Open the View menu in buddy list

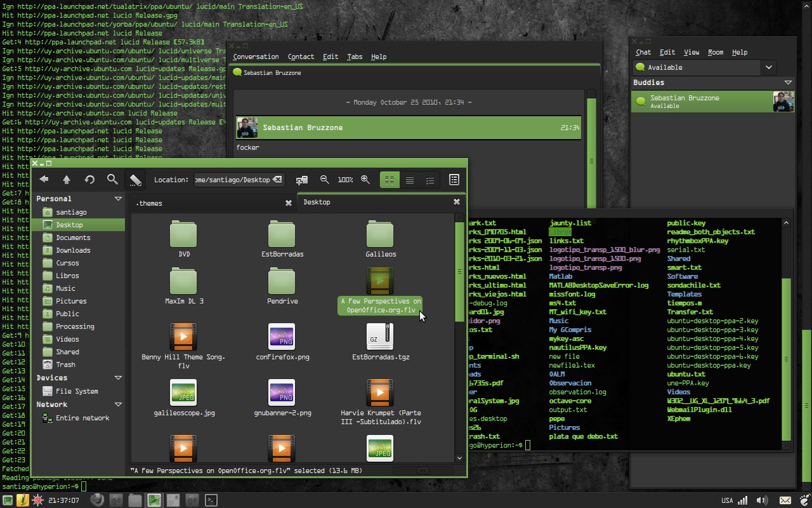(x=691, y=52)
